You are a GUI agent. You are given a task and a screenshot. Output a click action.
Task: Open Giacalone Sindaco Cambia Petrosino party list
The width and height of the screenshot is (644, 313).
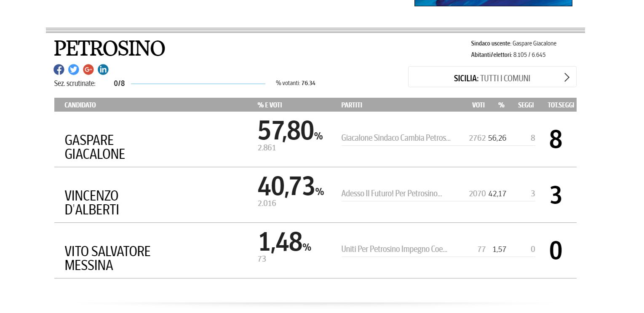click(396, 138)
